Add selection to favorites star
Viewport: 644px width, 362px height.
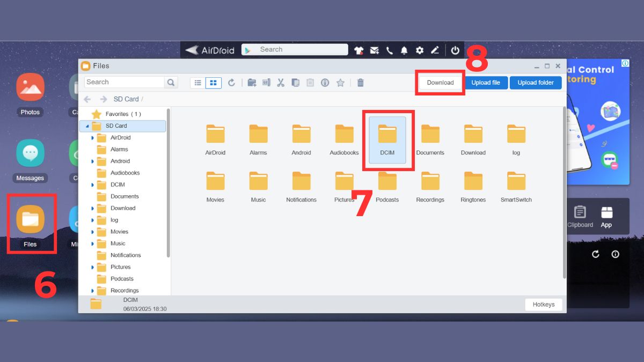pyautogui.click(x=340, y=83)
